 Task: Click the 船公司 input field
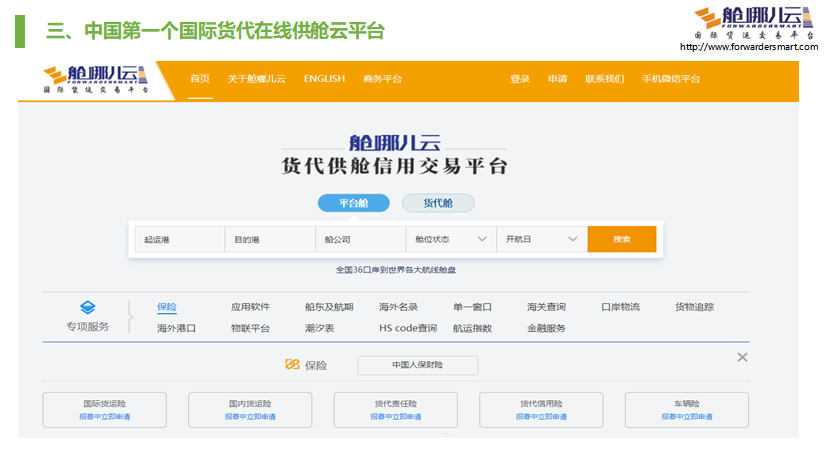360,239
